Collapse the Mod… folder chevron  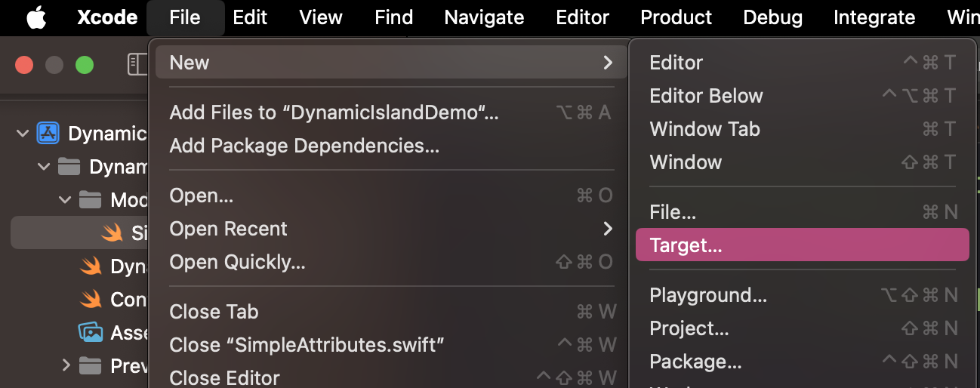(65, 200)
